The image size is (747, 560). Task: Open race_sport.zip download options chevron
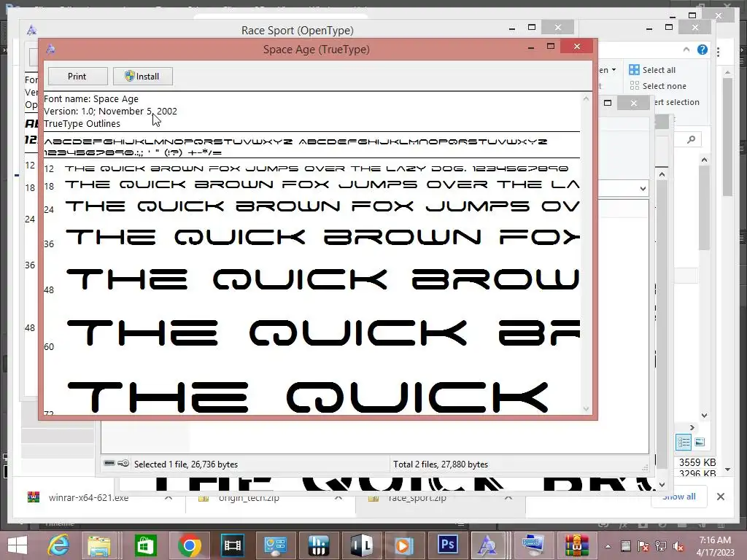click(508, 497)
